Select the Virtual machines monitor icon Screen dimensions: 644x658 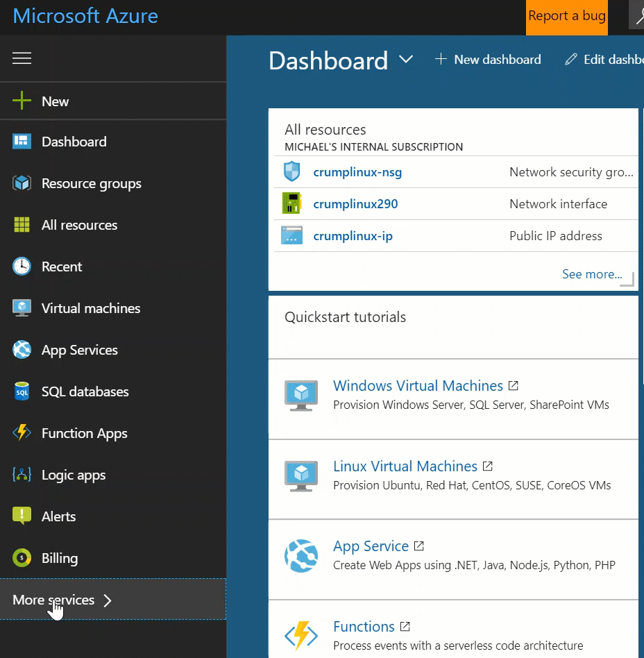pyautogui.click(x=22, y=308)
